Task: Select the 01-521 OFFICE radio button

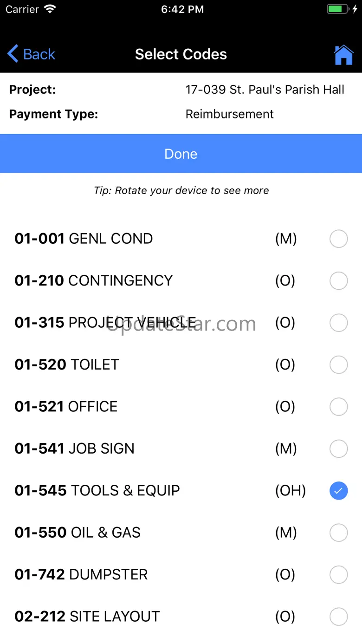Action: [338, 407]
